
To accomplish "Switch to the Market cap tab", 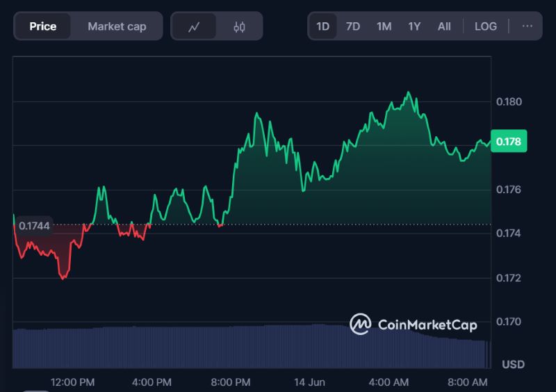I will tap(117, 26).
